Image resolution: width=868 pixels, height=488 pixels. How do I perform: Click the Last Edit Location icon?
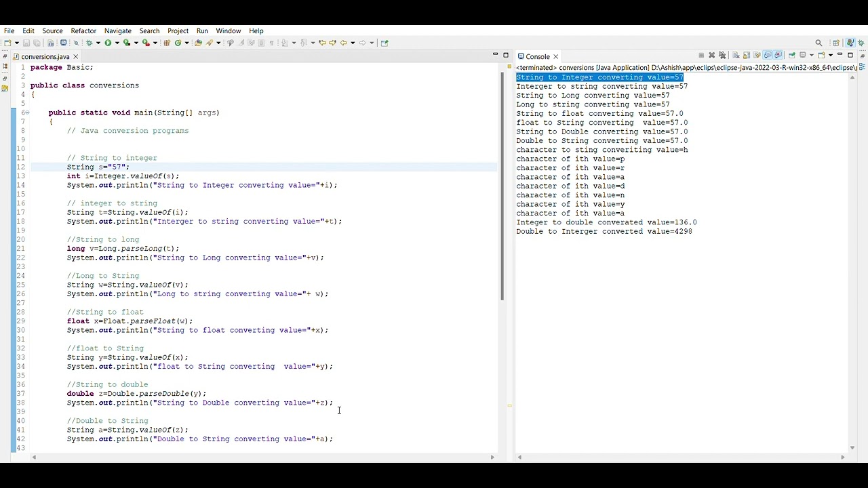[322, 43]
